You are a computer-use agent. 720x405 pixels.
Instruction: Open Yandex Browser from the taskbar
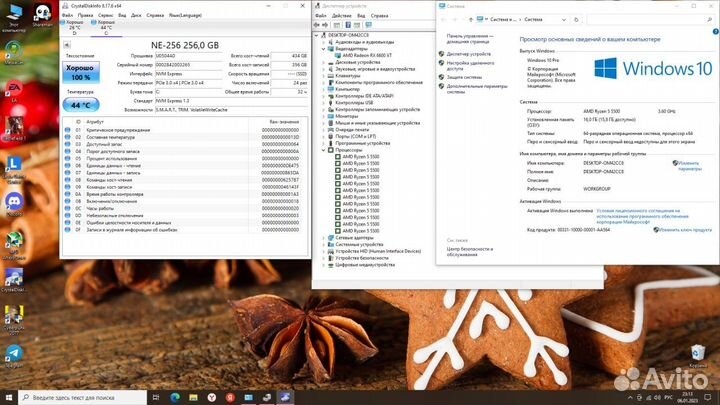coord(212,397)
